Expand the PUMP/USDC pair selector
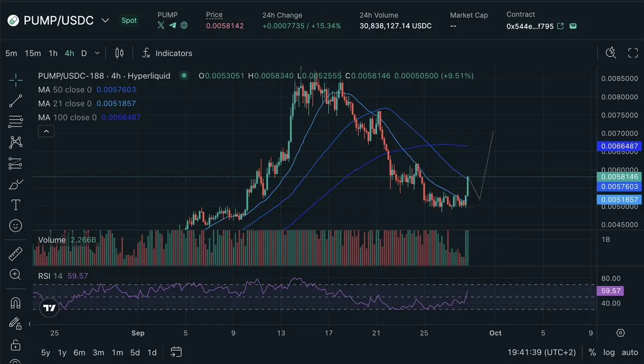Screen dimensions: 644x364 (105, 20)
